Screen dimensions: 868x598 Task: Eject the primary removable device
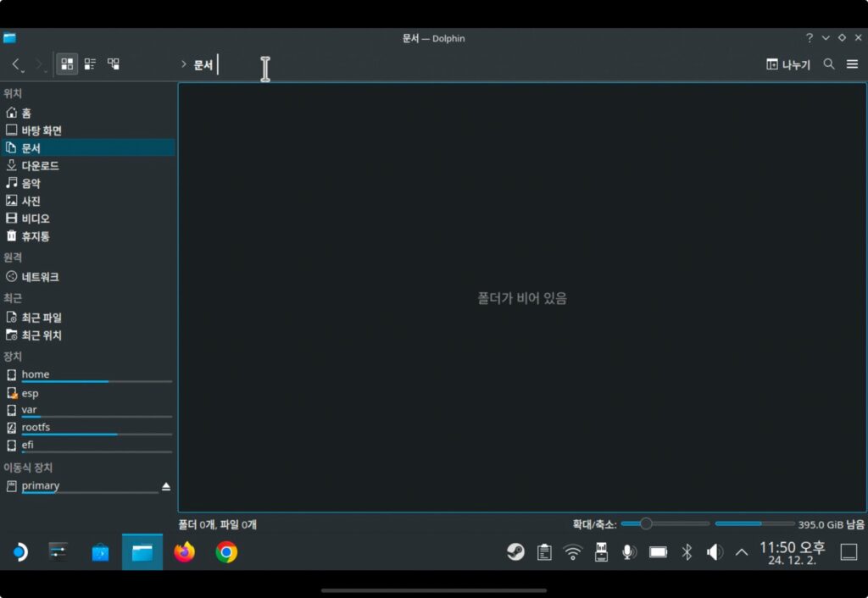pyautogui.click(x=166, y=487)
